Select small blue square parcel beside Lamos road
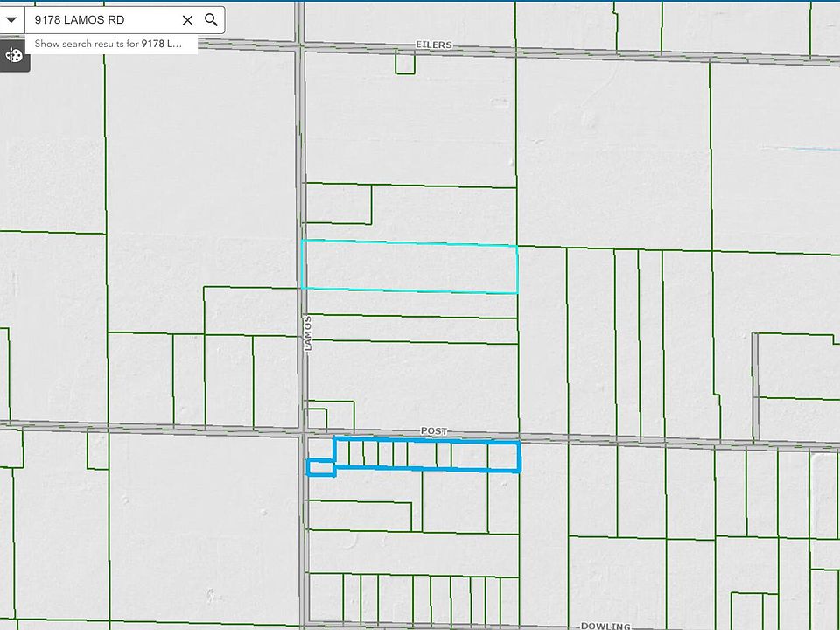This screenshot has height=630, width=840. coord(320,467)
